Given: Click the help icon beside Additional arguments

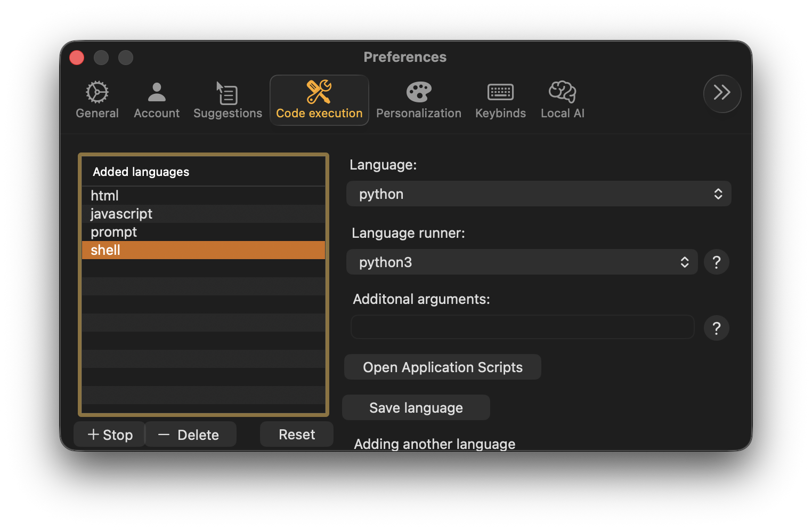Looking at the screenshot, I should pos(716,328).
